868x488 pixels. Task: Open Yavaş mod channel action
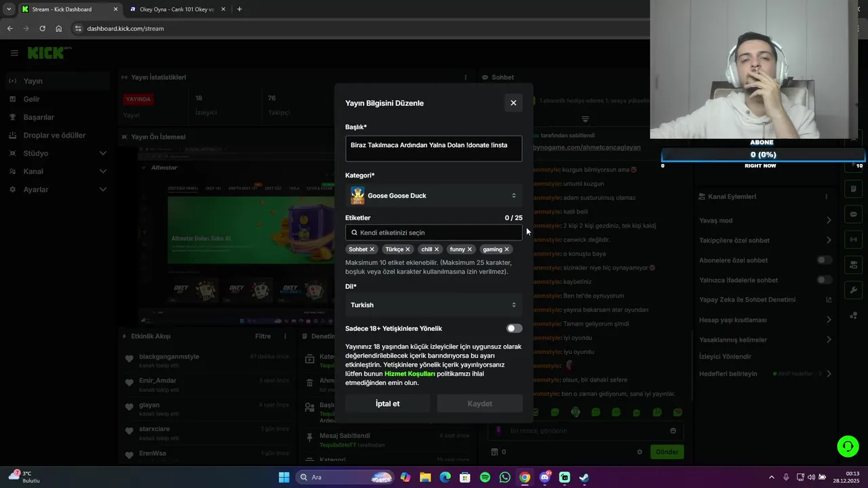(x=765, y=220)
